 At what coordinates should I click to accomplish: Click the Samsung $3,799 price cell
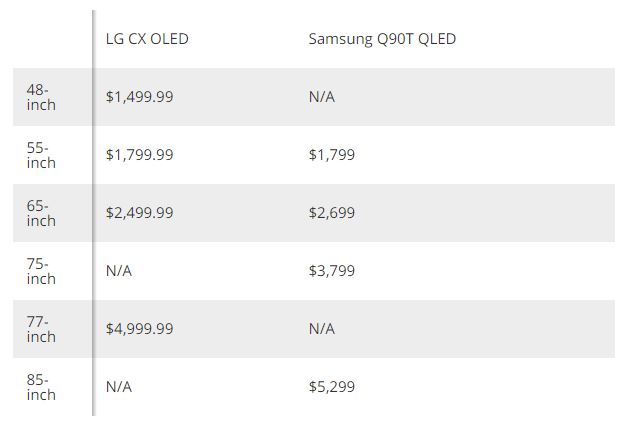click(x=332, y=271)
